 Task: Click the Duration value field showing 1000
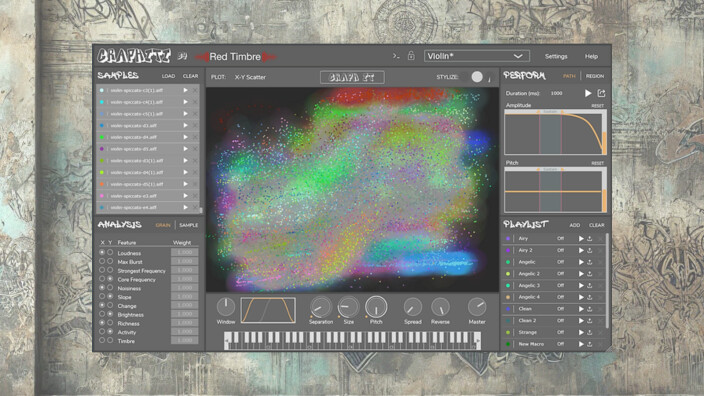[x=556, y=93]
